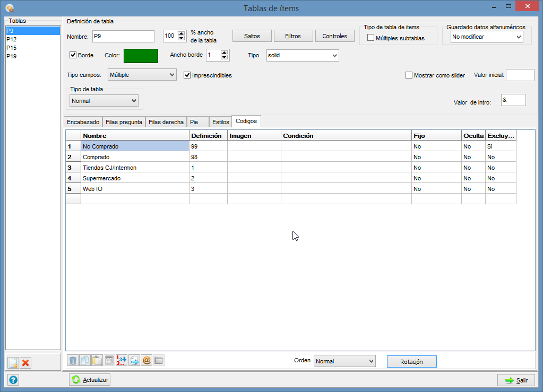Toggle the Borde checkbox
Viewport: 543px width, 392px height.
[x=73, y=55]
